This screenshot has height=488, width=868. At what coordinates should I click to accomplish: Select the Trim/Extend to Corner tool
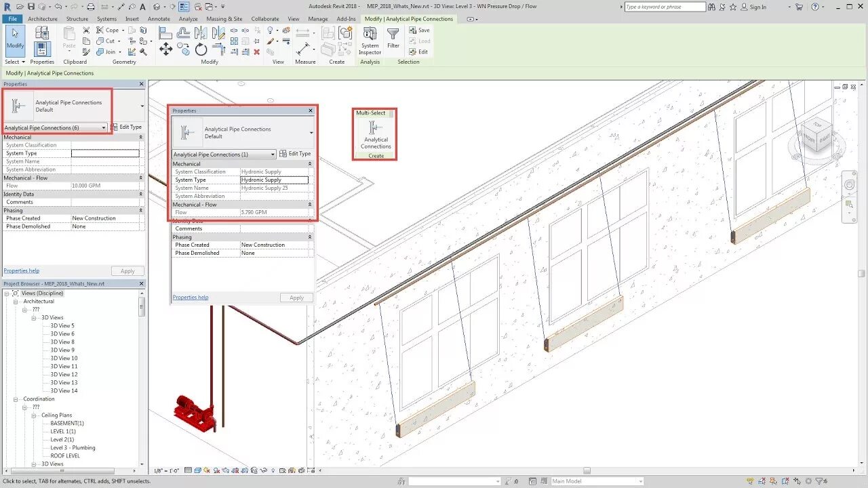[219, 49]
